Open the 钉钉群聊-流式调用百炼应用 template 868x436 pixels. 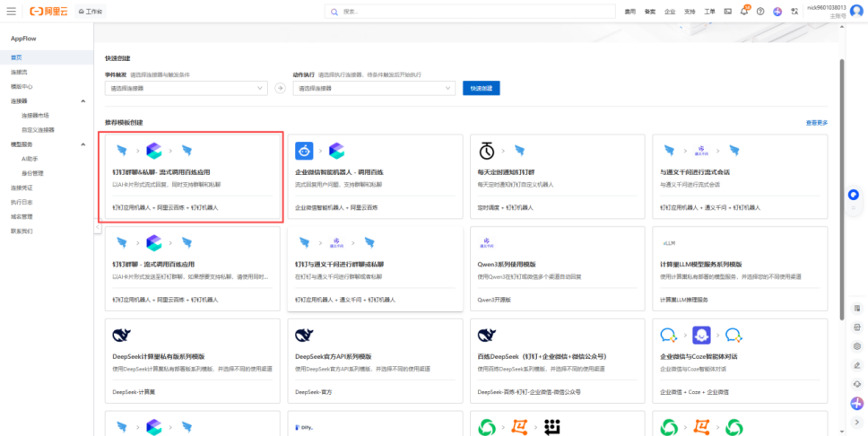pos(193,269)
